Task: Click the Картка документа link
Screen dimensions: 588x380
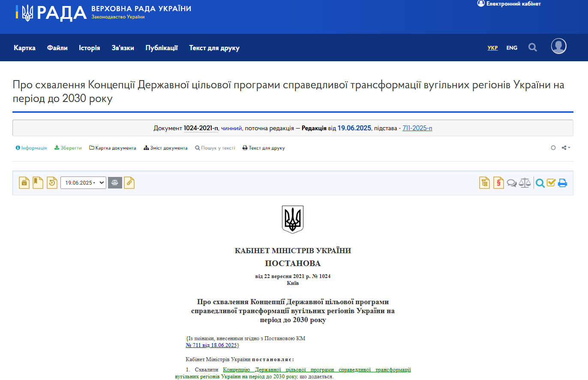Action: (x=113, y=148)
